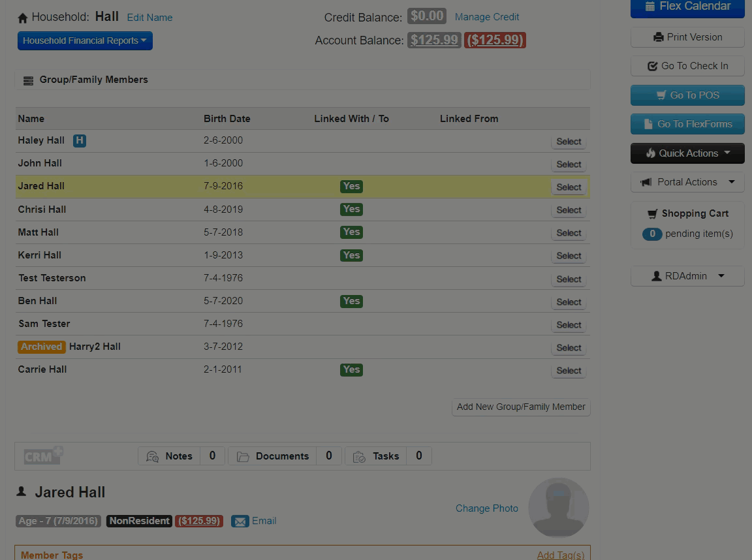Click the gray $125.99 account balance badge
Image resolution: width=752 pixels, height=560 pixels.
(434, 40)
